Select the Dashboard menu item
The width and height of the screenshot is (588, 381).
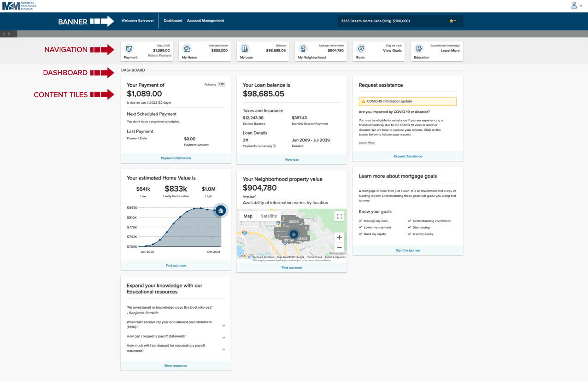pyautogui.click(x=173, y=21)
